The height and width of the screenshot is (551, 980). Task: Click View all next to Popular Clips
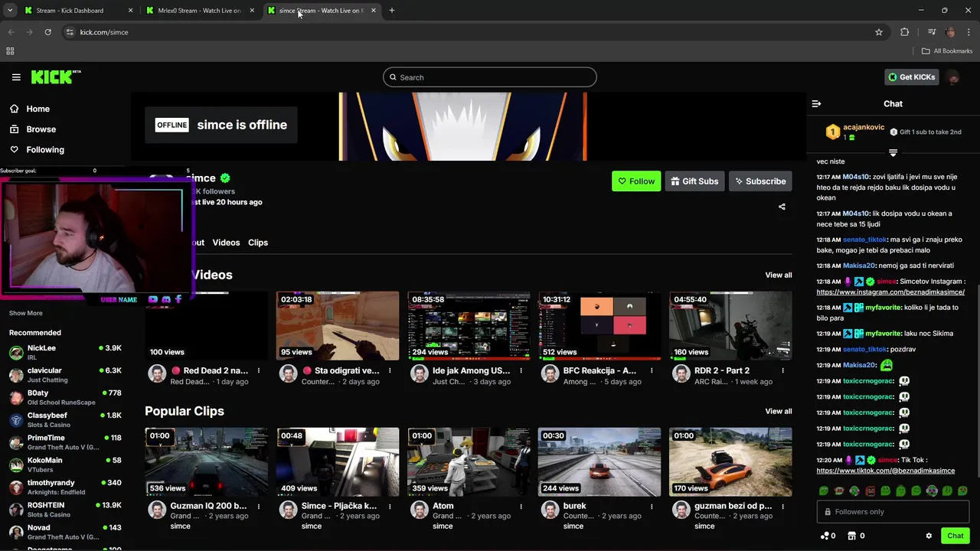[779, 411]
